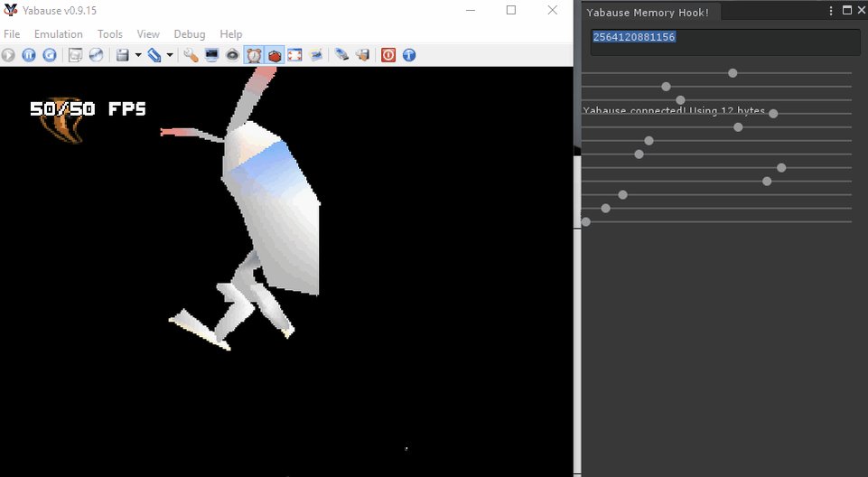Pause emulation with the toolbar pause icon
868x477 pixels.
click(x=29, y=55)
